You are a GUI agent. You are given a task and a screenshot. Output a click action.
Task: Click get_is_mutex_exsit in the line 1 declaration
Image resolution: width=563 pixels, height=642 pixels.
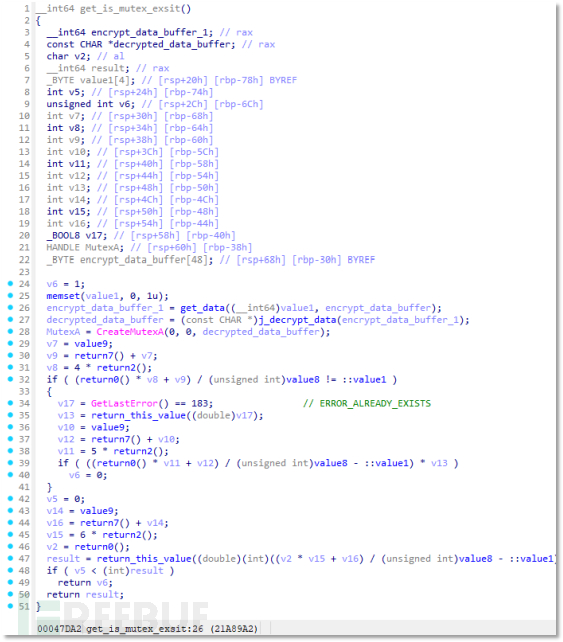tap(129, 9)
